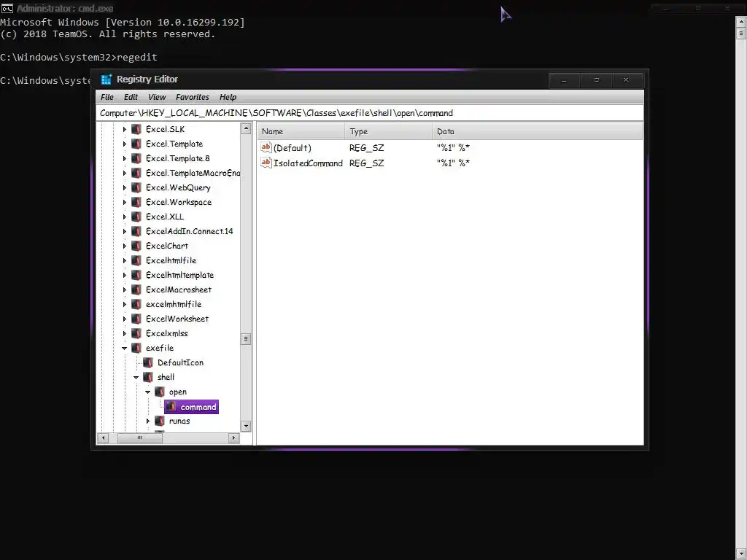Select the Excel.Workspace key folder icon
The height and width of the screenshot is (560, 747).
[x=136, y=202]
